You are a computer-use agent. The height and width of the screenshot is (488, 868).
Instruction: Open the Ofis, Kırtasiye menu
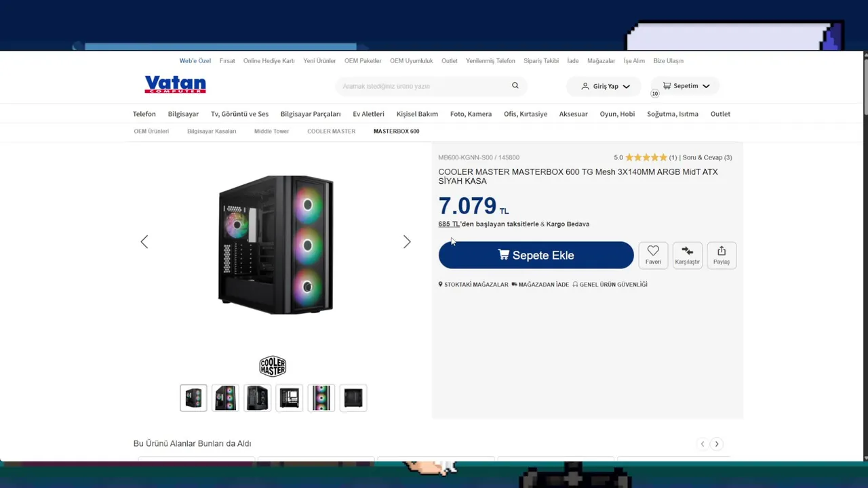tap(526, 114)
